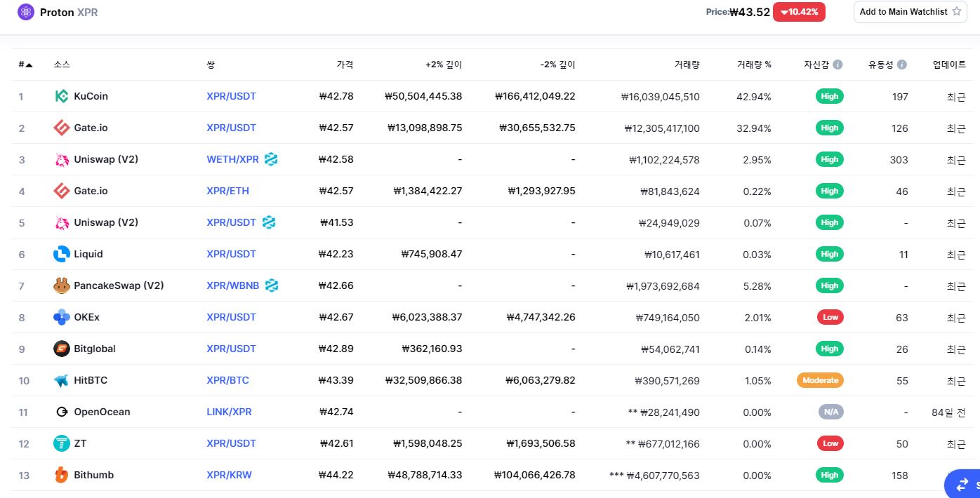The image size is (980, 498).
Task: Click the blue swap button at bottom right
Action: coord(962,484)
